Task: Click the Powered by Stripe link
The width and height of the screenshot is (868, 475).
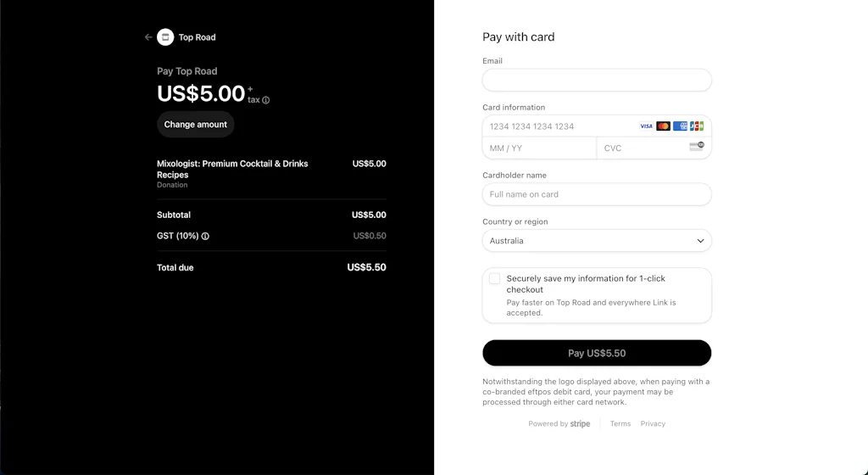Action: coord(559,424)
